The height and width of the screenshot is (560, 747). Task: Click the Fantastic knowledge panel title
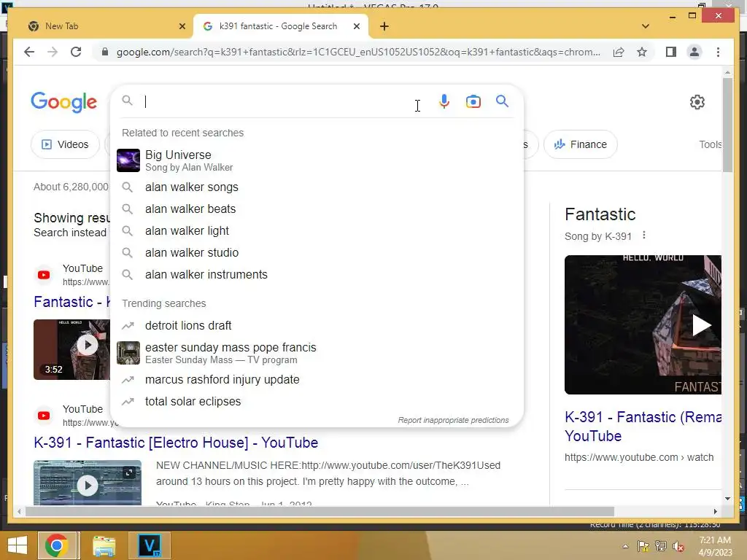point(600,214)
